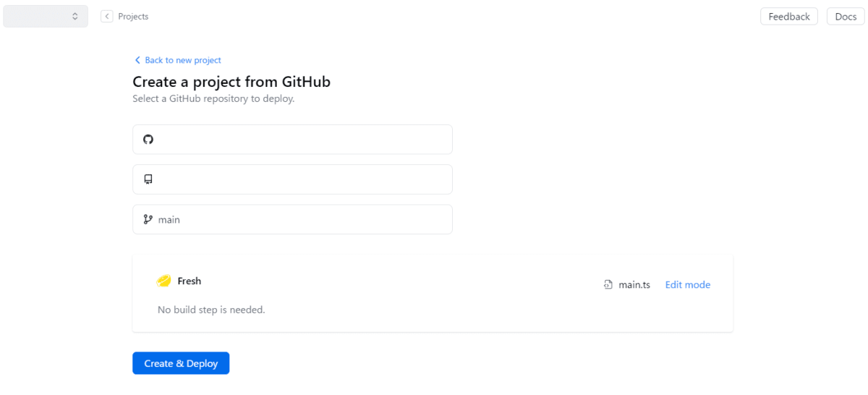The width and height of the screenshot is (868, 395).
Task: Click the repository icon
Action: pyautogui.click(x=148, y=179)
